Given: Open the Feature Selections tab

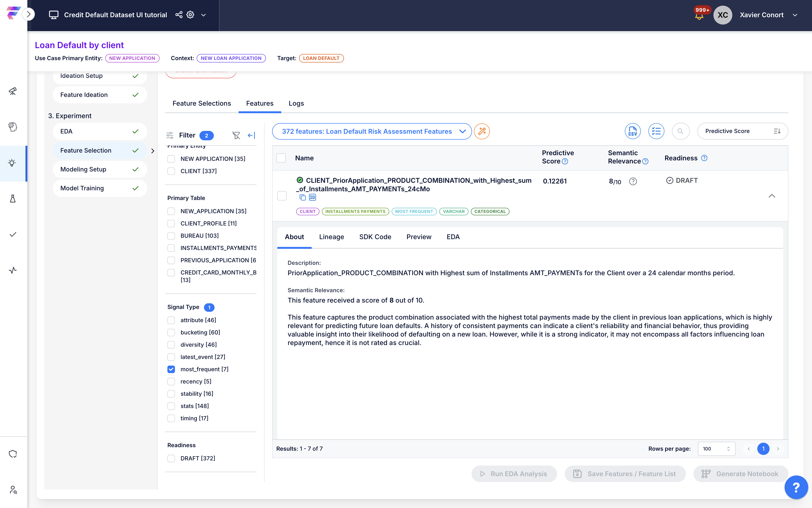Looking at the screenshot, I should click(x=202, y=103).
